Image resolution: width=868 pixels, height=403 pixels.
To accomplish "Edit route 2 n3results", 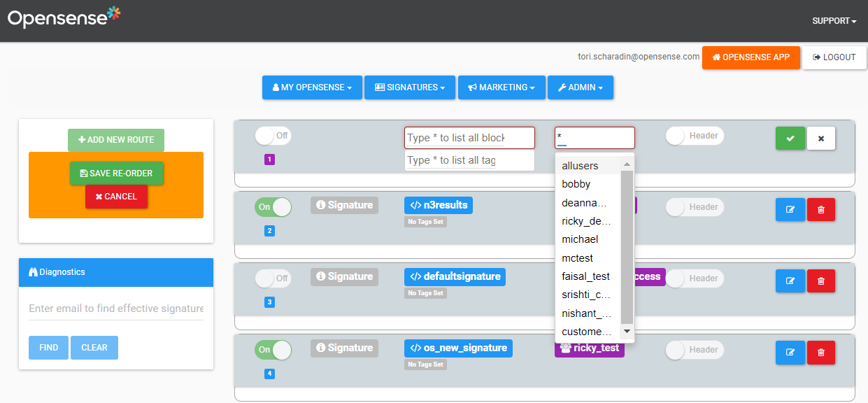I will pos(790,210).
